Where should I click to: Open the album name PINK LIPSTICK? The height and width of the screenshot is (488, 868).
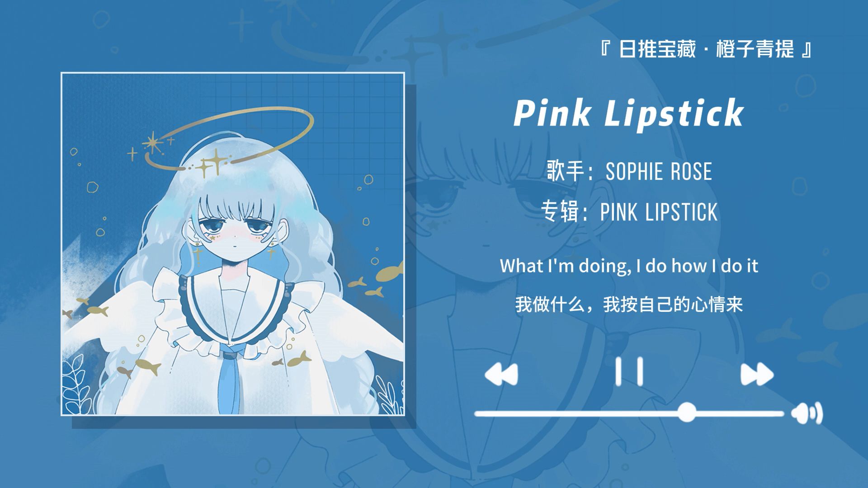click(x=659, y=212)
